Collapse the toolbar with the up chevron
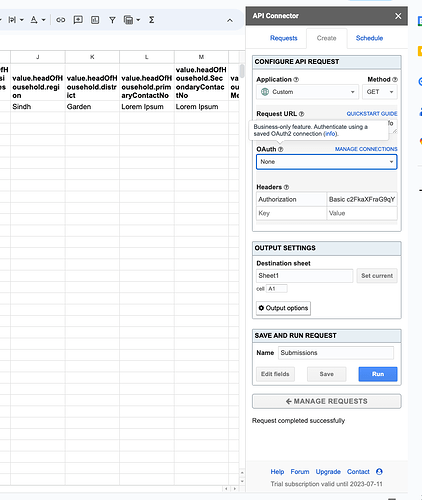The image size is (422, 500). pyautogui.click(x=230, y=21)
